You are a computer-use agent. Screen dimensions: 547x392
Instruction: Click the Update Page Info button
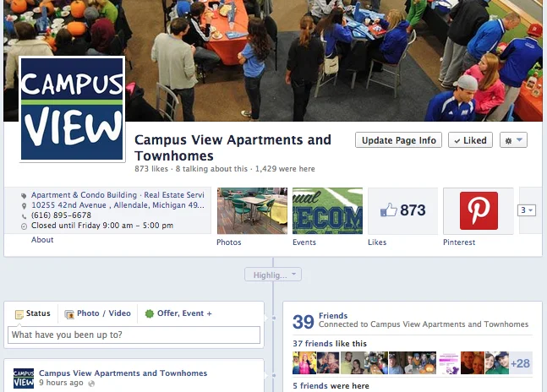(398, 140)
